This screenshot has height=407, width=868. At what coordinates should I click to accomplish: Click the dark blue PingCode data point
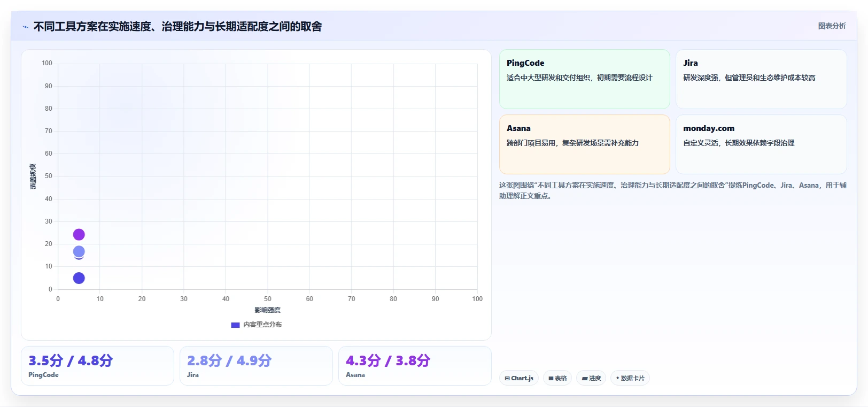(x=79, y=278)
